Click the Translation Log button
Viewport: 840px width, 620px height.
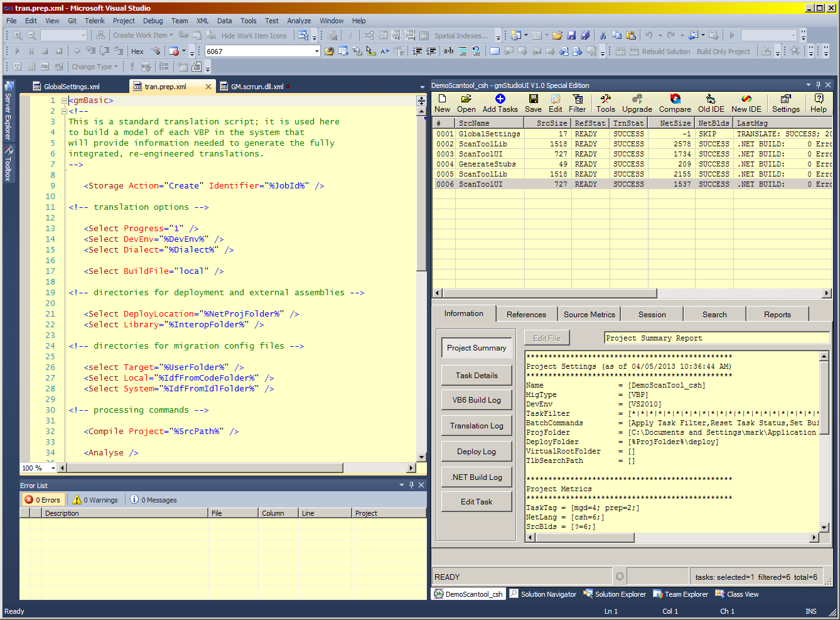click(x=477, y=426)
